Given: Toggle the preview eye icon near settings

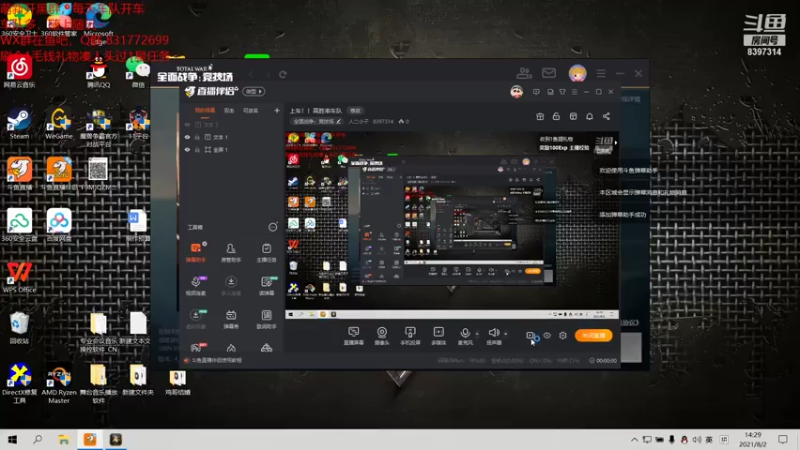Looking at the screenshot, I should pos(547,336).
